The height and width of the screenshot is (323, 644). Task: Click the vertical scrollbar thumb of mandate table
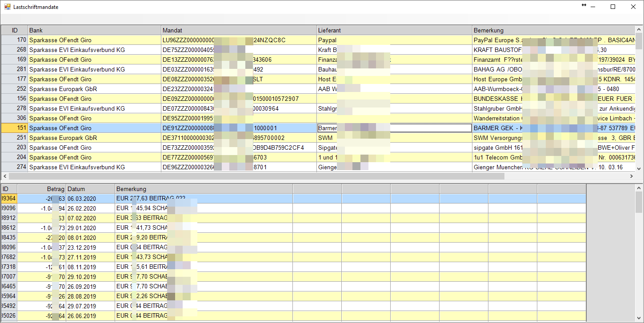point(639,41)
